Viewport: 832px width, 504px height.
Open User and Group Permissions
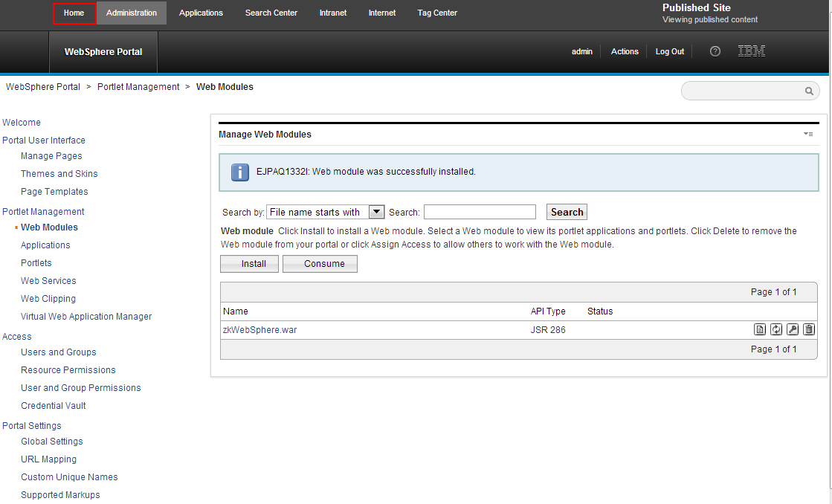coord(80,388)
